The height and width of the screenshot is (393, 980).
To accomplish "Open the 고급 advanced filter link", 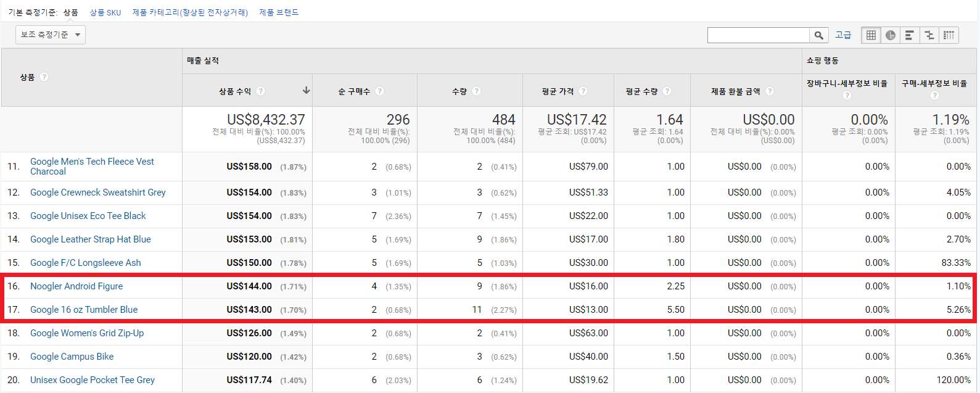I will pyautogui.click(x=843, y=35).
